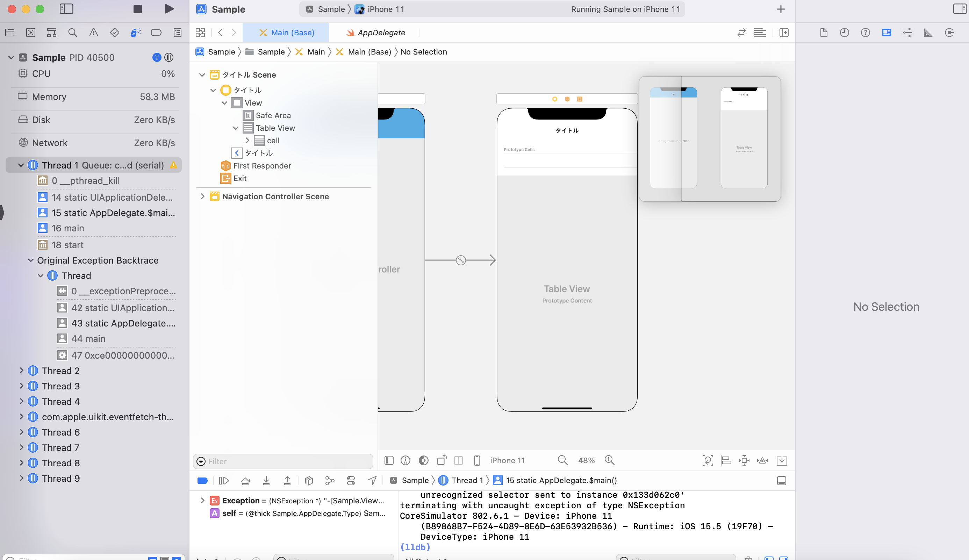The image size is (969, 560).
Task: Click the Run play button
Action: (x=169, y=9)
